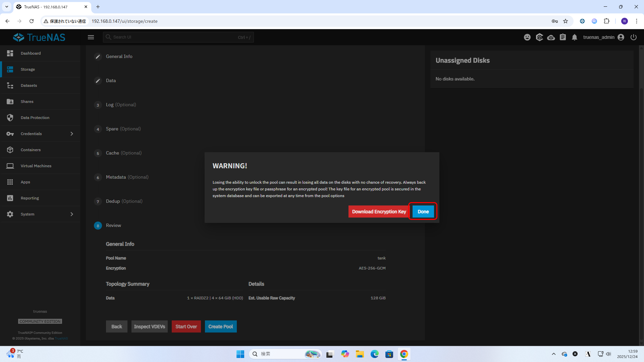Open the truenas_admin account icon
The height and width of the screenshot is (362, 644).
click(x=621, y=37)
